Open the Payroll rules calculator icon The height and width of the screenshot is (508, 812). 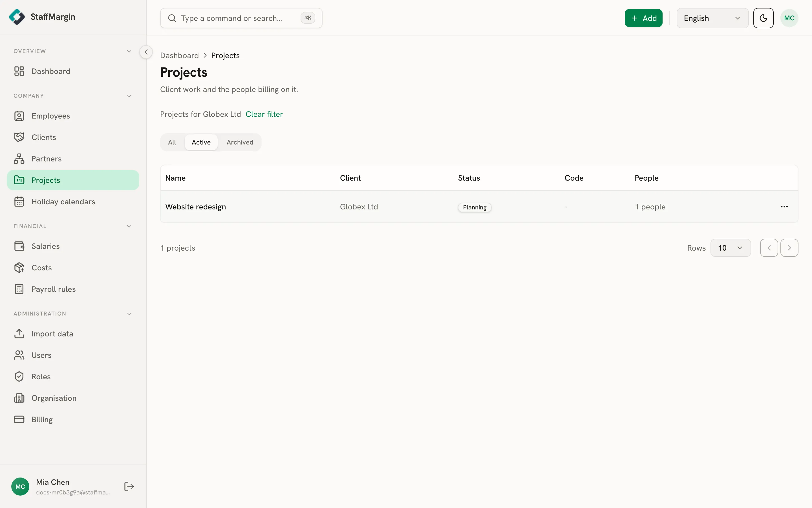19,289
